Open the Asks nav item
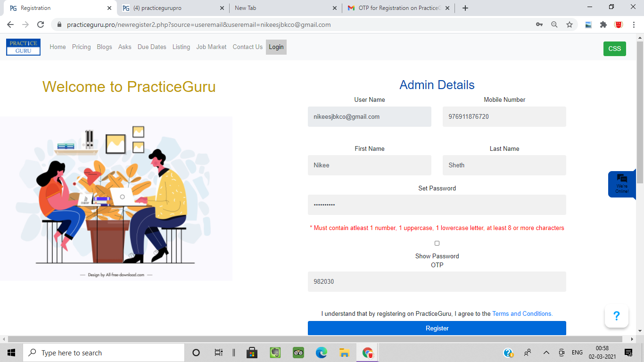 click(x=125, y=47)
